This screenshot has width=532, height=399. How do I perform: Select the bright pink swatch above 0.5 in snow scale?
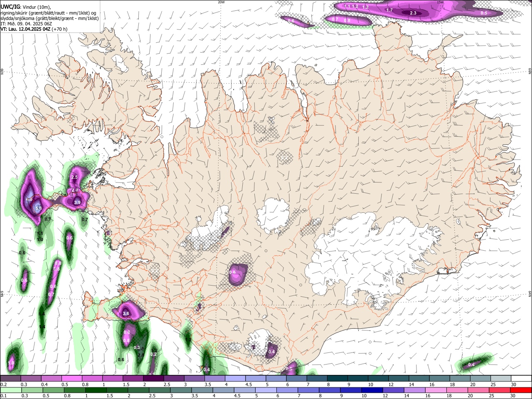[71, 379]
